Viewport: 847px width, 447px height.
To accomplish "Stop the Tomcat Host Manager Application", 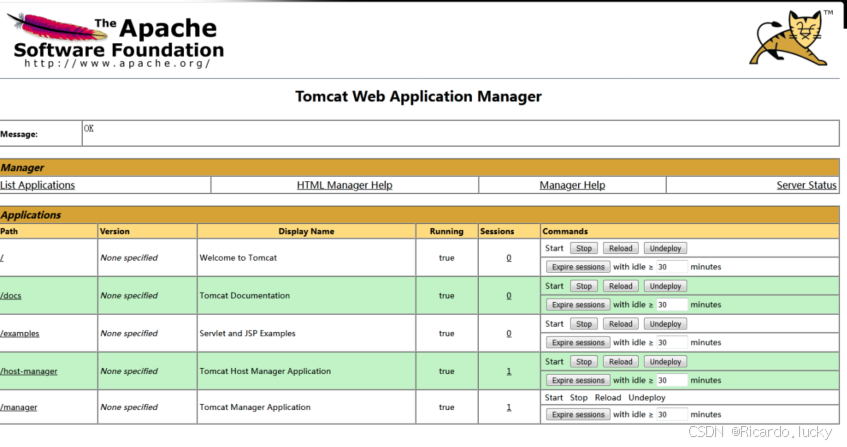I will pyautogui.click(x=584, y=362).
